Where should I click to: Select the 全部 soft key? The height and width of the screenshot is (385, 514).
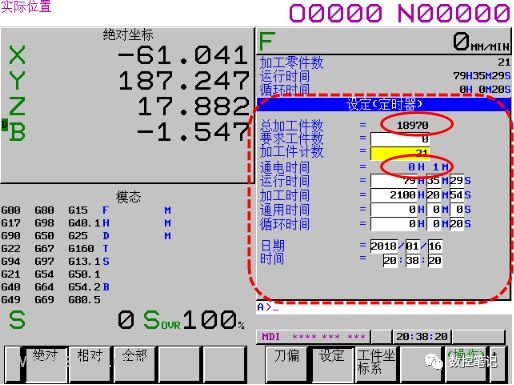[x=135, y=364]
